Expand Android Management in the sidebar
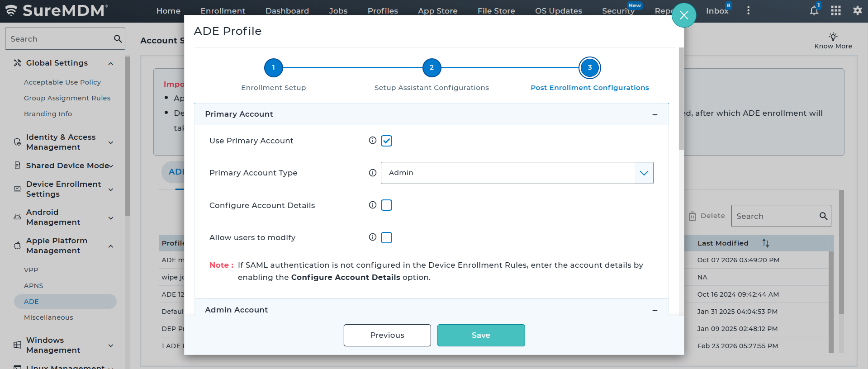Viewport: 868px width, 369px height. (x=111, y=218)
